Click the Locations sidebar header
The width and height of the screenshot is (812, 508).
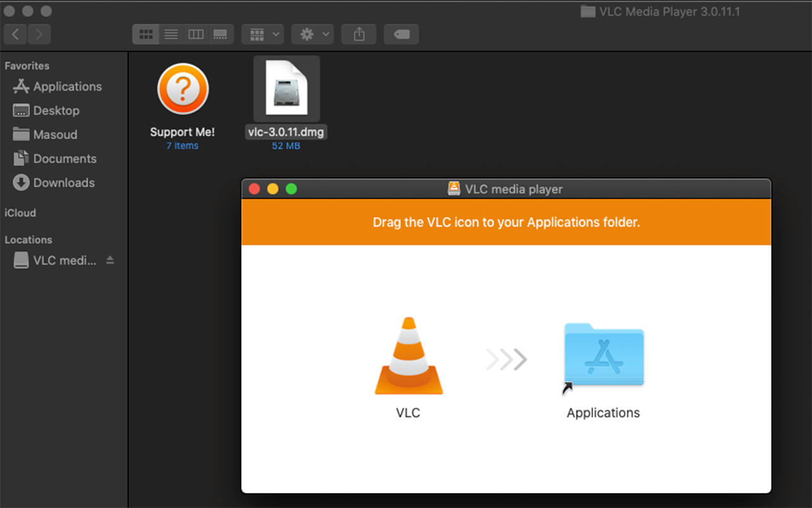(x=29, y=240)
